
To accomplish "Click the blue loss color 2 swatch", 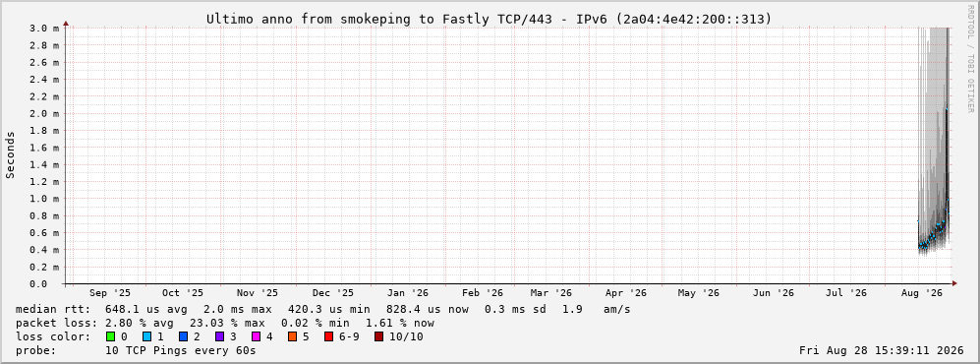I will coord(184,337).
